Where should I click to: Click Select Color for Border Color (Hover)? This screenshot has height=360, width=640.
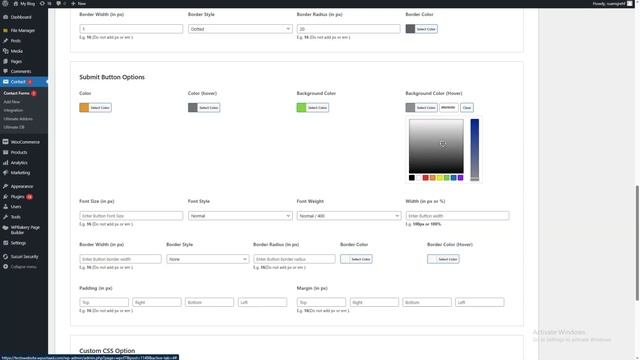coord(443,259)
